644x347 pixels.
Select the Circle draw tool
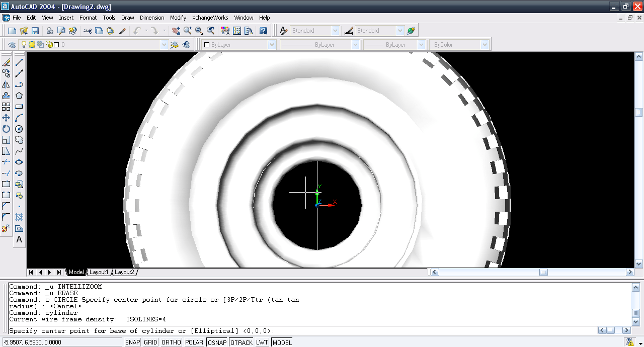coord(19,129)
